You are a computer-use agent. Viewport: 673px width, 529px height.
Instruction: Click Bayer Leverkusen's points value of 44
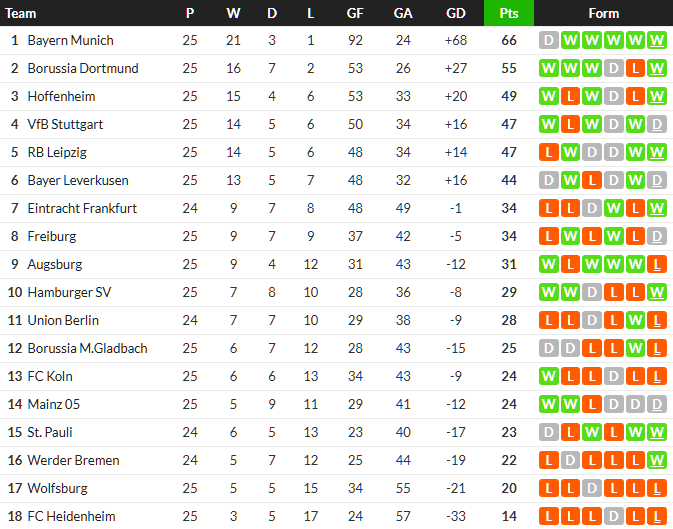click(508, 181)
